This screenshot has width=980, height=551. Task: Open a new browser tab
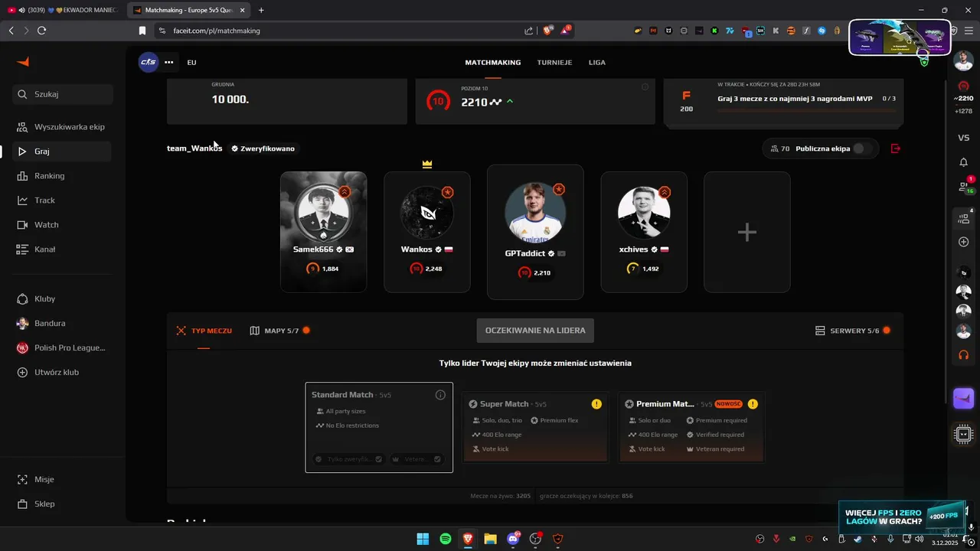(x=261, y=10)
